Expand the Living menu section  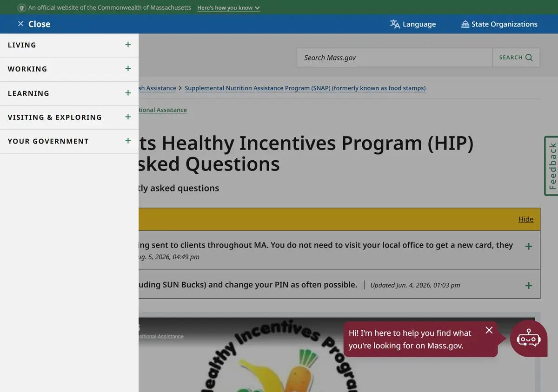pyautogui.click(x=128, y=45)
